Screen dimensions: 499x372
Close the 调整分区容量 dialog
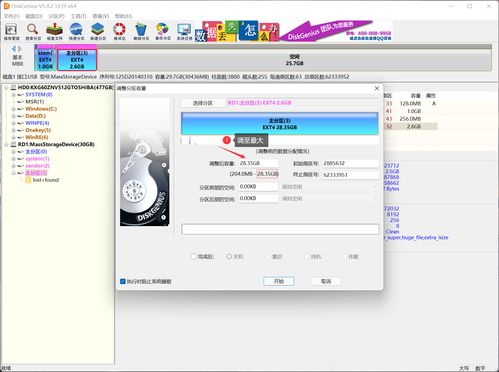[x=377, y=88]
